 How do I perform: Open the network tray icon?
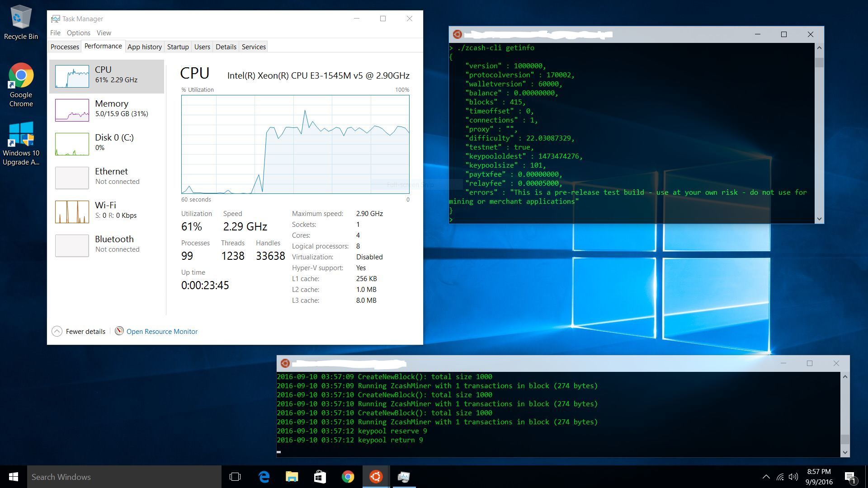click(x=780, y=477)
